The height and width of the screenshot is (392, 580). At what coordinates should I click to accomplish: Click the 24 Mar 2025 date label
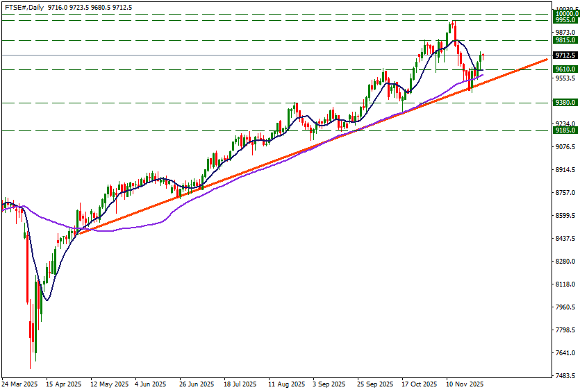pos(21,384)
